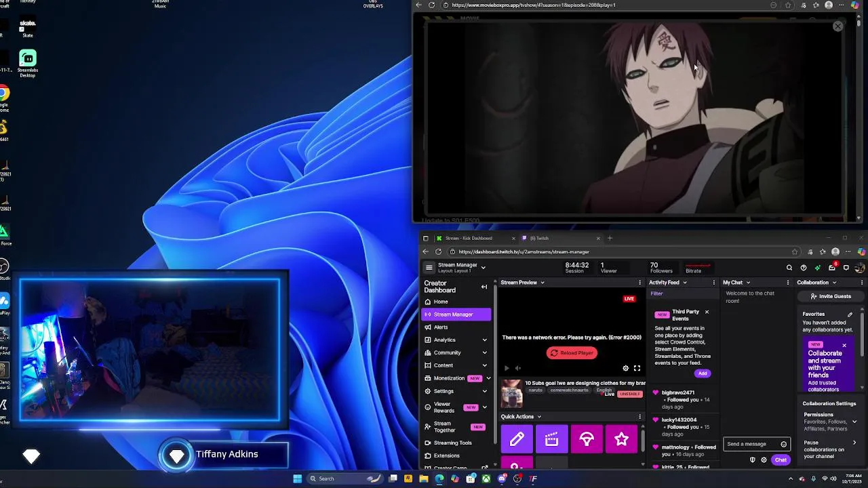Open the Twitch profile avatar menu

[x=860, y=268]
